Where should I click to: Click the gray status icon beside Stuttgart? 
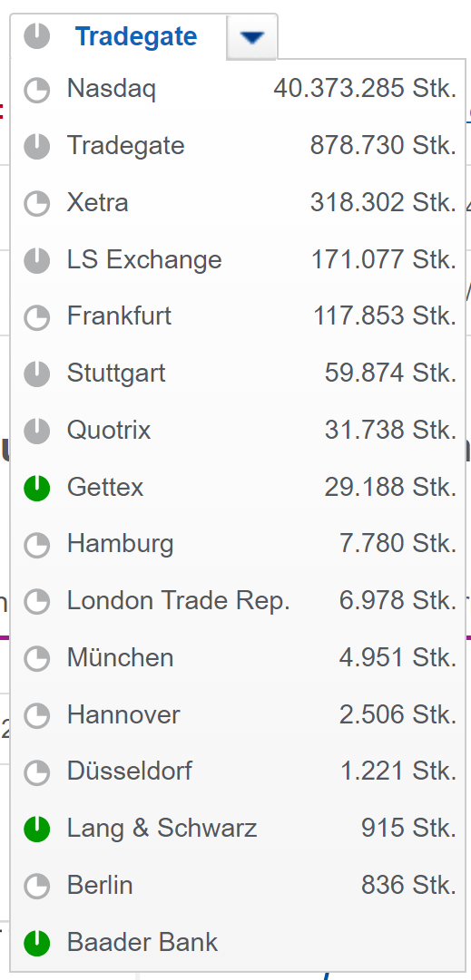click(x=37, y=374)
